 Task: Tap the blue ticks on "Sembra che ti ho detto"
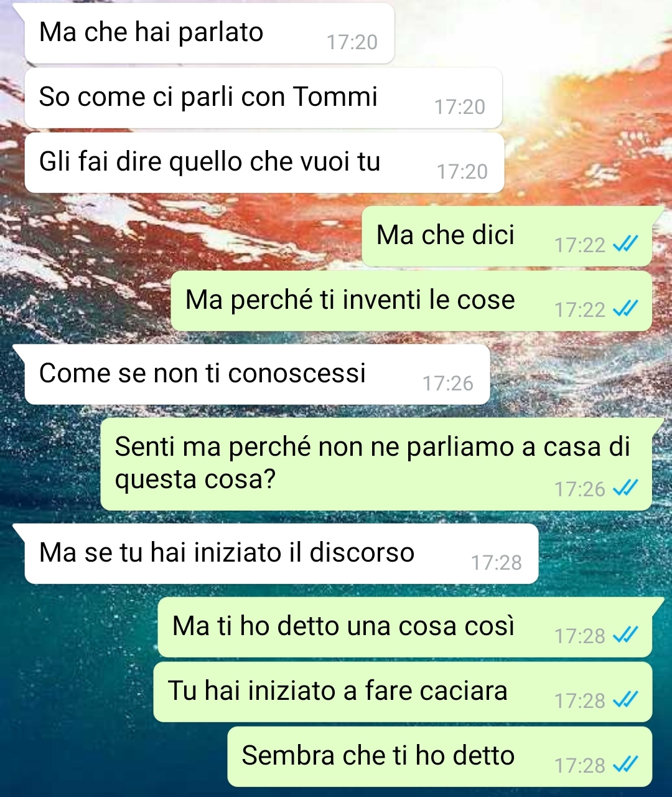pos(625,765)
